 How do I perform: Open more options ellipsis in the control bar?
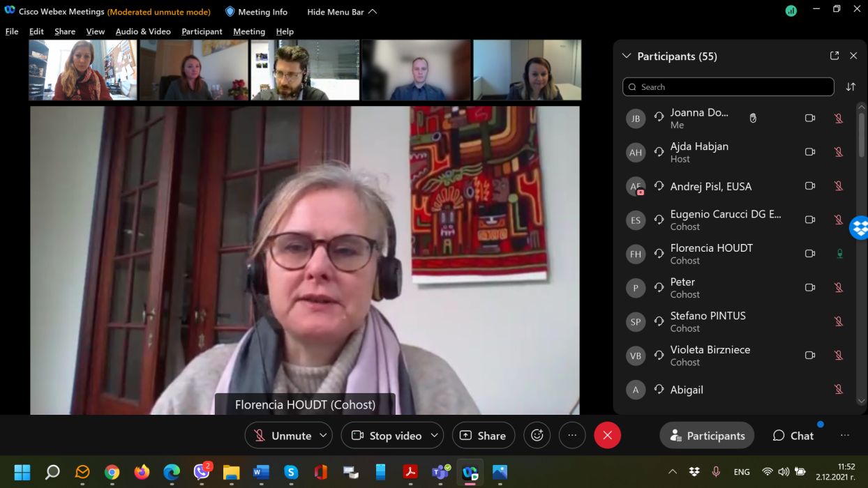pos(572,435)
